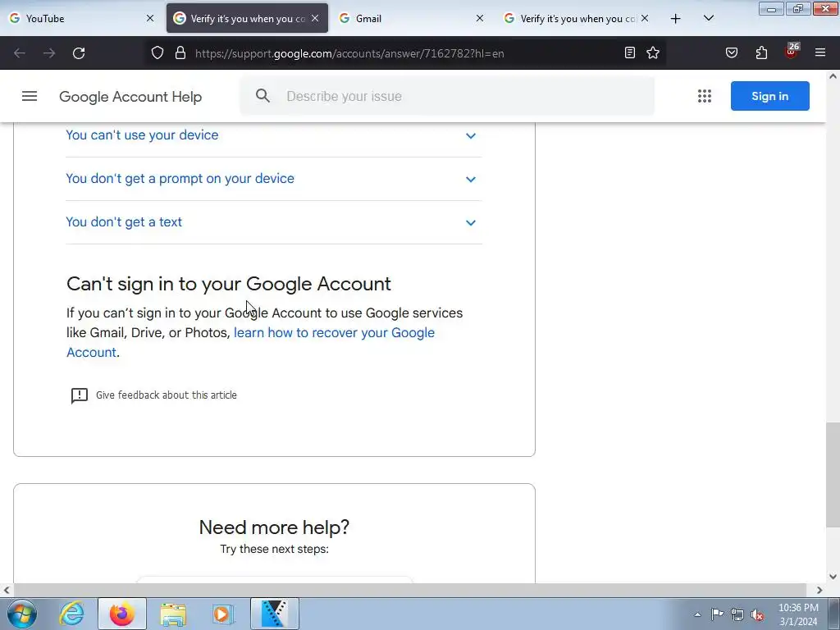This screenshot has height=630, width=840.
Task: Reload the current page
Action: coord(79,53)
